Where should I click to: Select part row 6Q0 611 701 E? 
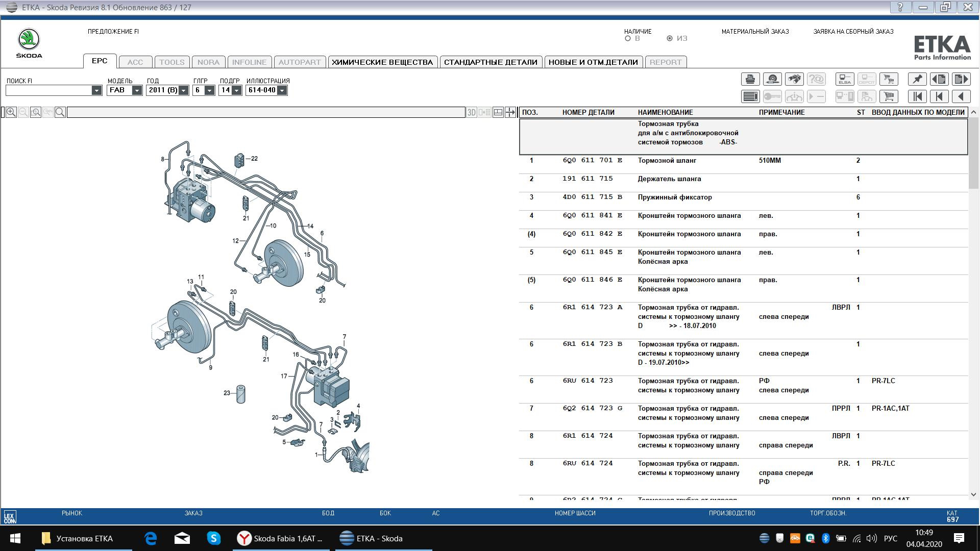point(592,161)
